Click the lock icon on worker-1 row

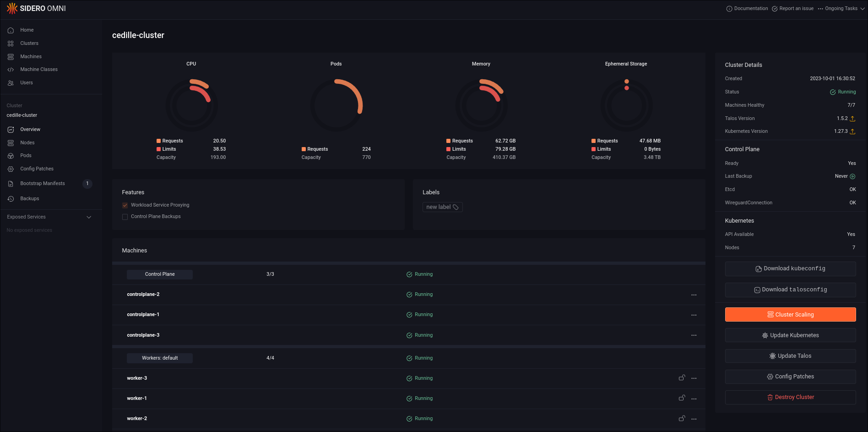pyautogui.click(x=682, y=398)
